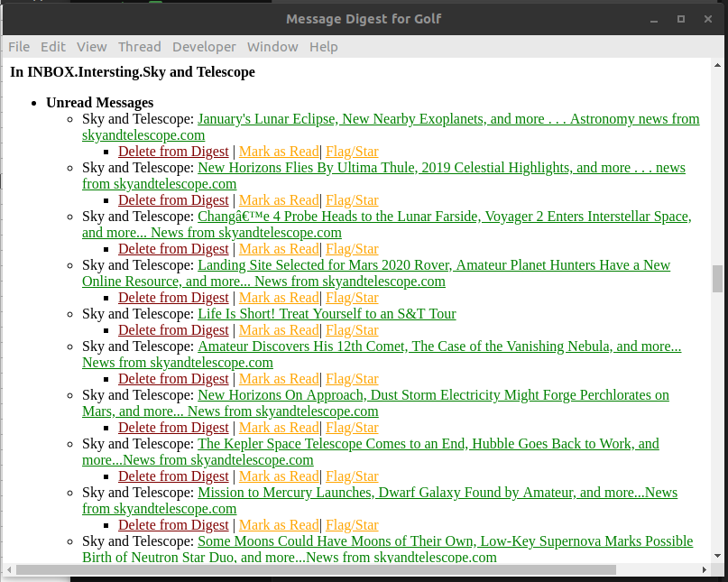Mark Mission to Mercury message as read
Image resolution: width=728 pixels, height=582 pixels.
(279, 525)
